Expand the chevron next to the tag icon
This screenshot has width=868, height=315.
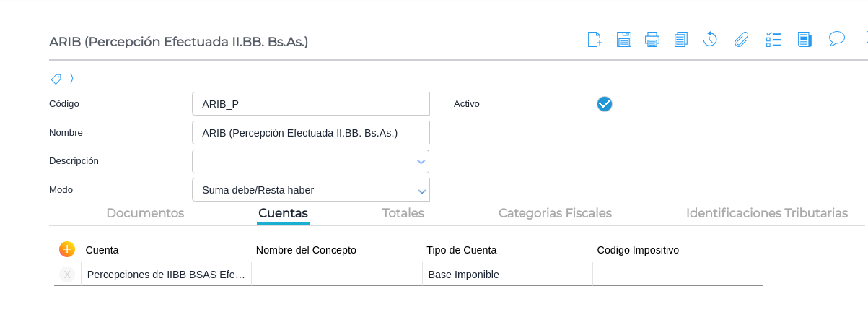(x=71, y=79)
